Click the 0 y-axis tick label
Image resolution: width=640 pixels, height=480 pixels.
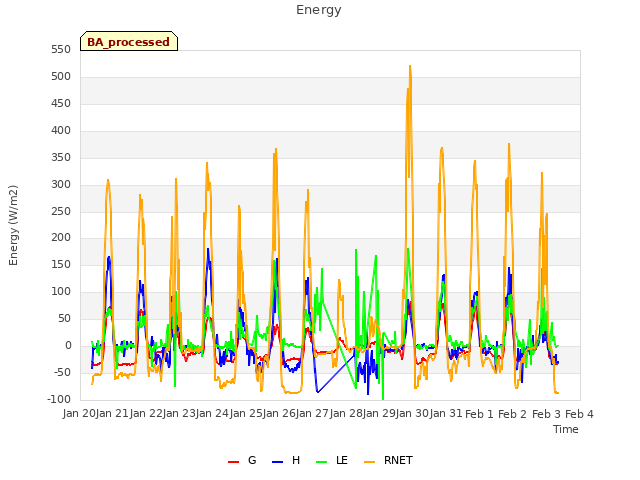tap(68, 346)
